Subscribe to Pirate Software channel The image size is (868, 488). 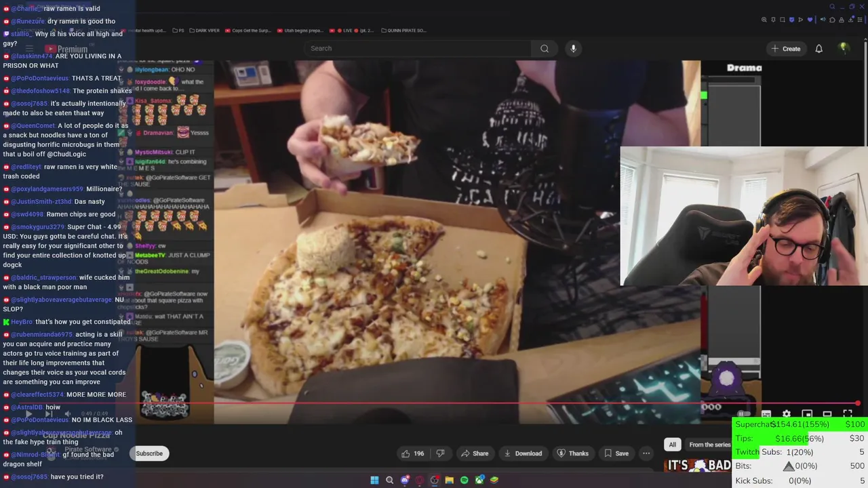click(149, 453)
